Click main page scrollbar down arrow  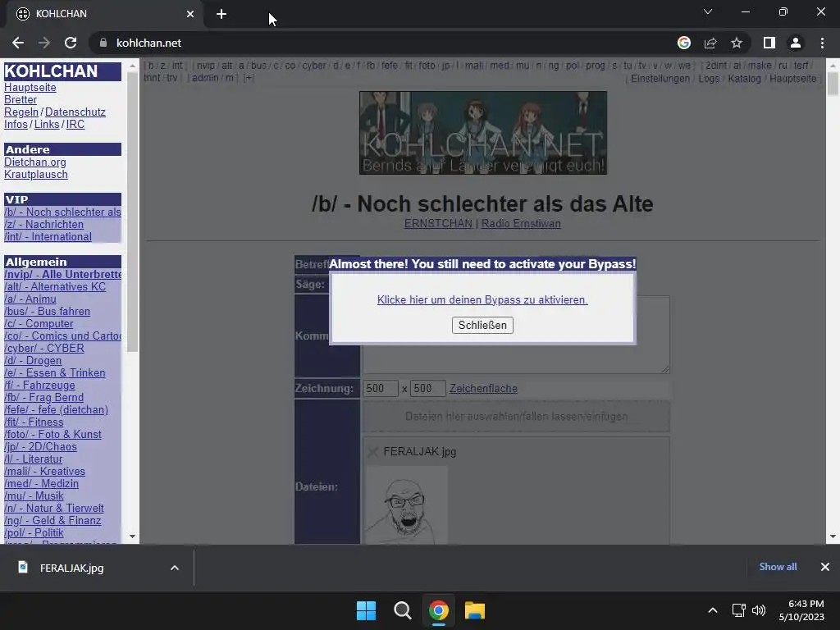833,536
